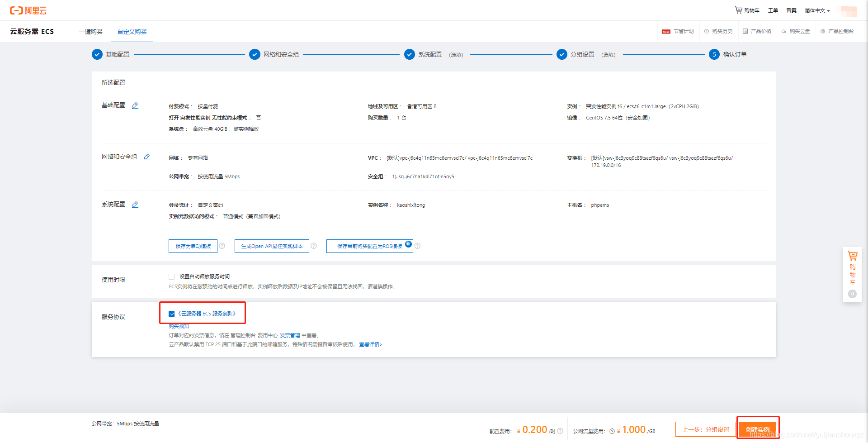Edit system configuration pencil icon
The width and height of the screenshot is (868, 443).
135,205
